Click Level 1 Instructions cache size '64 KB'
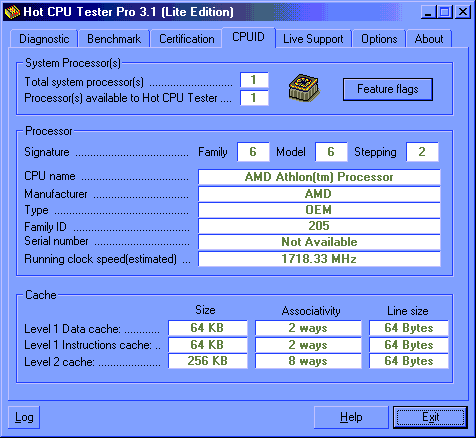476x438 pixels. tap(208, 345)
